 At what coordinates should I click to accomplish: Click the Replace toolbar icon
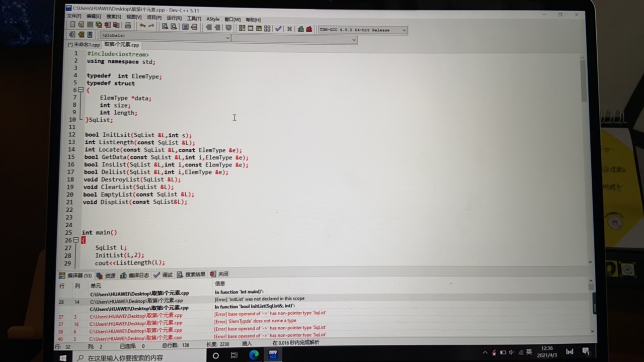174,26
